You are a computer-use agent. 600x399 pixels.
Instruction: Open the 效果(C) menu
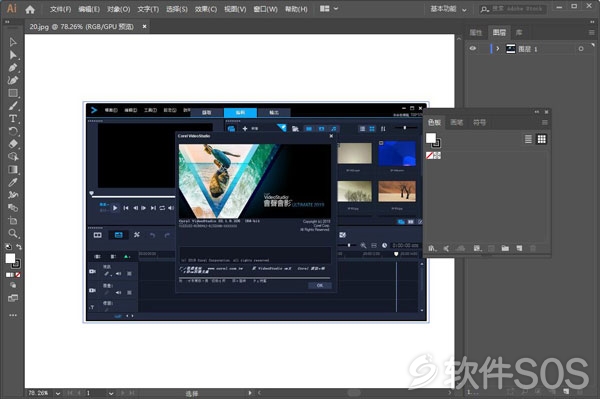[205, 9]
